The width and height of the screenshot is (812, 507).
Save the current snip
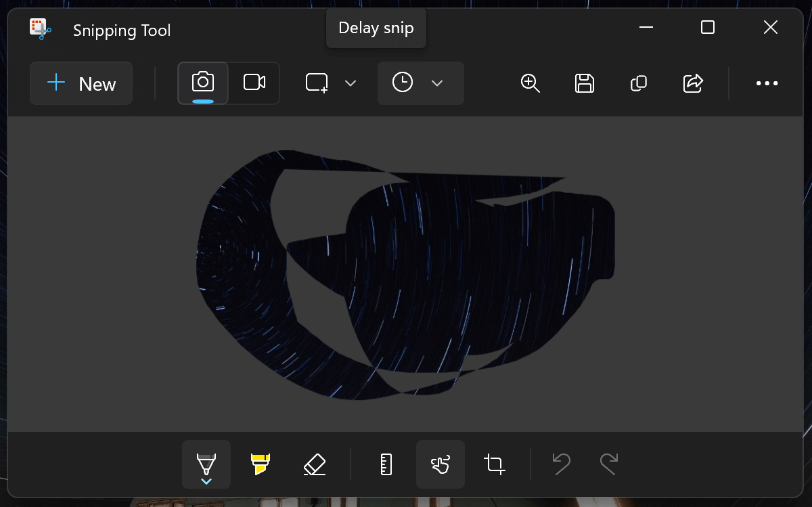coord(584,83)
